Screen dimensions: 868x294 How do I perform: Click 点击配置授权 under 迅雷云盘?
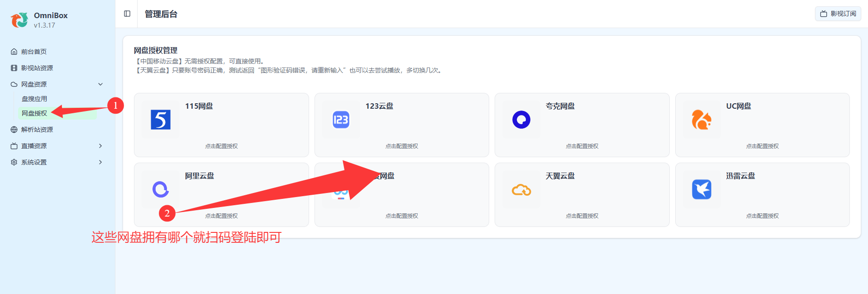tap(763, 216)
